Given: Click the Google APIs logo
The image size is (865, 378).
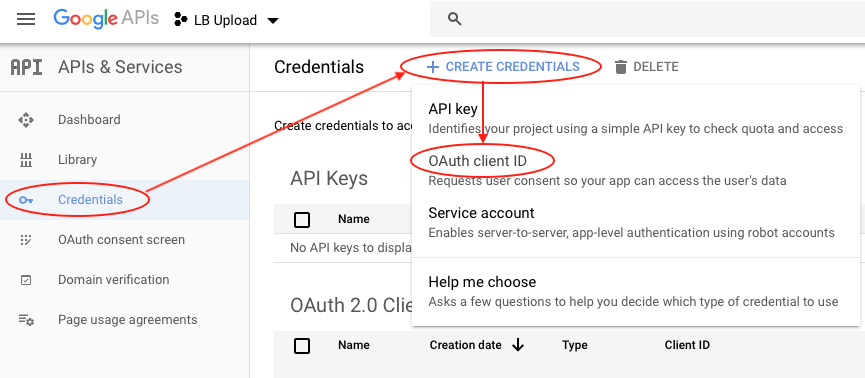Looking at the screenshot, I should tap(106, 19).
